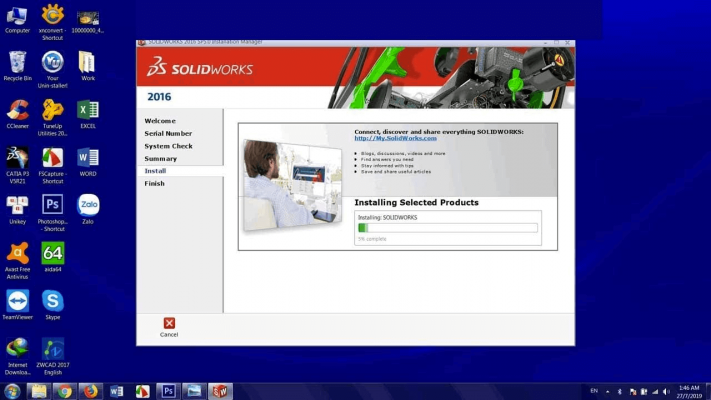This screenshot has height=400, width=711.
Task: Select the System Check step
Action: pos(168,146)
